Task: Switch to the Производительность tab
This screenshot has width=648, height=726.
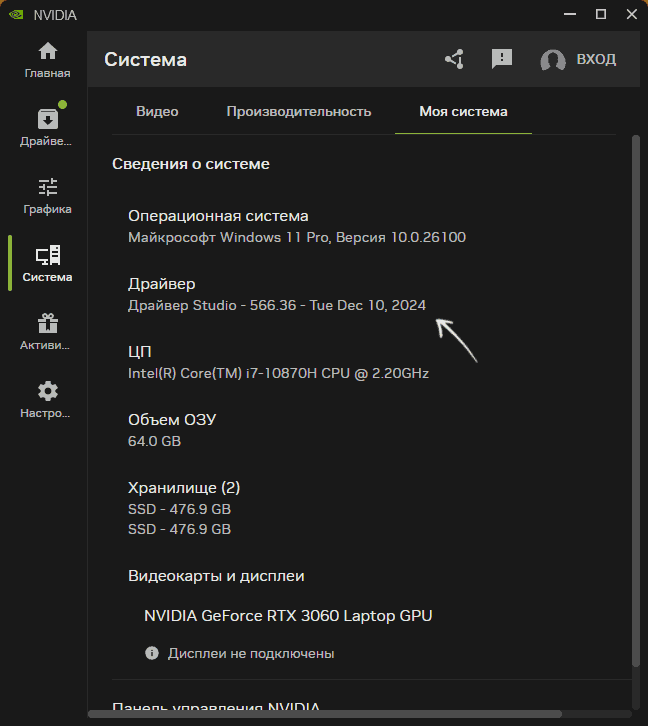Action: point(298,111)
